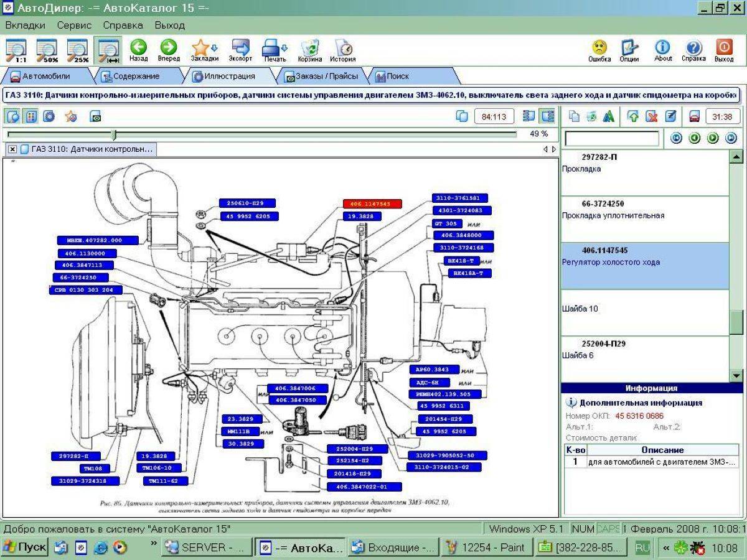
Task: Toggle the parts list layout button
Action: click(529, 116)
